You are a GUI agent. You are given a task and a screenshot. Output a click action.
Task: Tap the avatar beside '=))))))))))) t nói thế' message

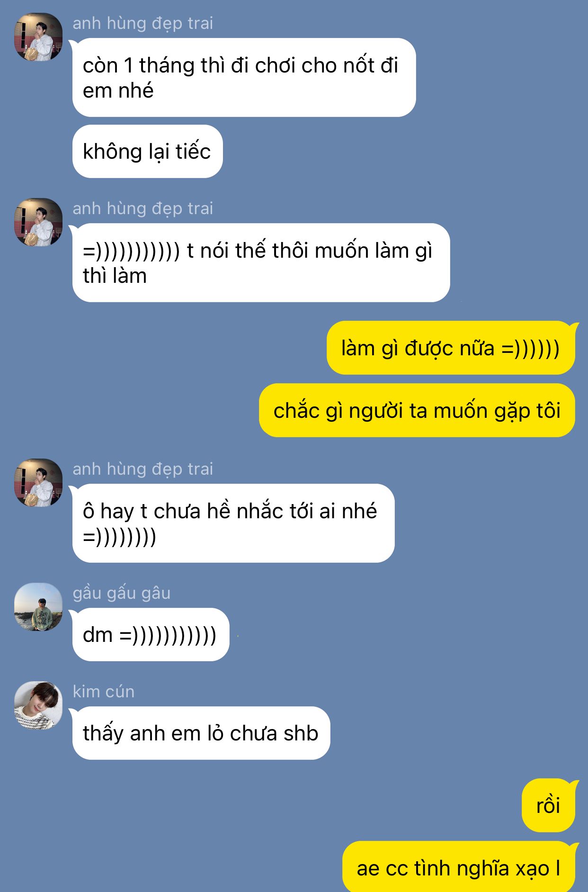(38, 222)
